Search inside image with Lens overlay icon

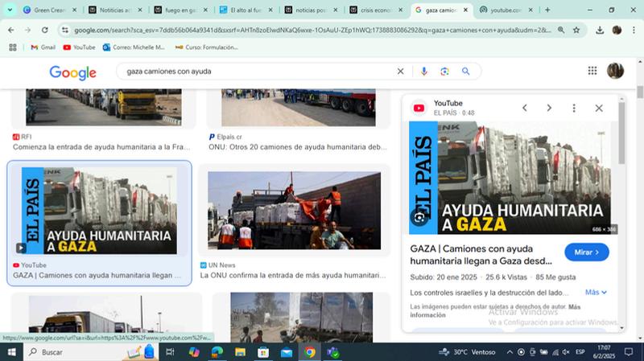419,218
